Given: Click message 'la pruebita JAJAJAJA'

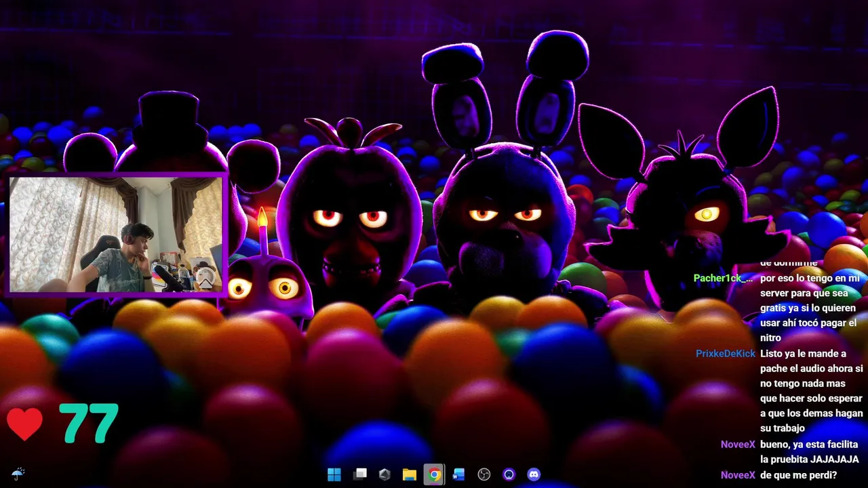Looking at the screenshot, I should click(x=810, y=460).
